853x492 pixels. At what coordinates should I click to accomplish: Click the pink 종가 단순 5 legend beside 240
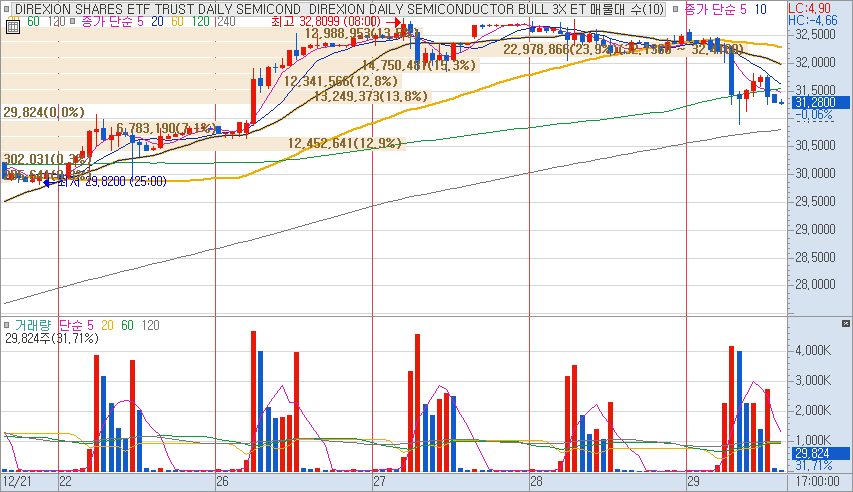click(x=113, y=21)
